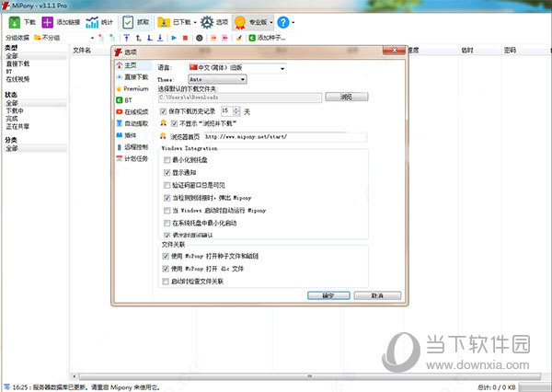This screenshot has height=392, width=552.
Task: Click the OK (确定) button
Action: (x=328, y=295)
